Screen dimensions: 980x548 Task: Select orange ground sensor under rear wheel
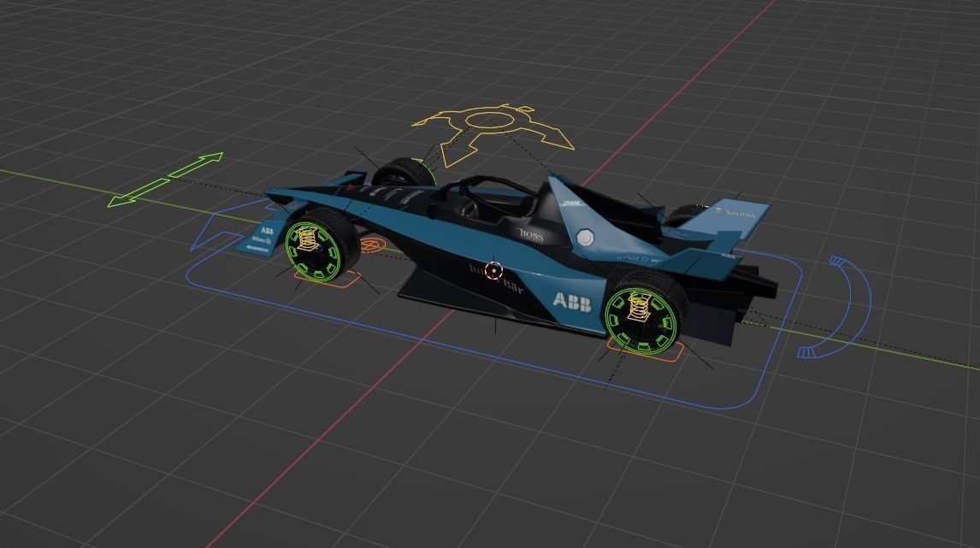(x=646, y=350)
